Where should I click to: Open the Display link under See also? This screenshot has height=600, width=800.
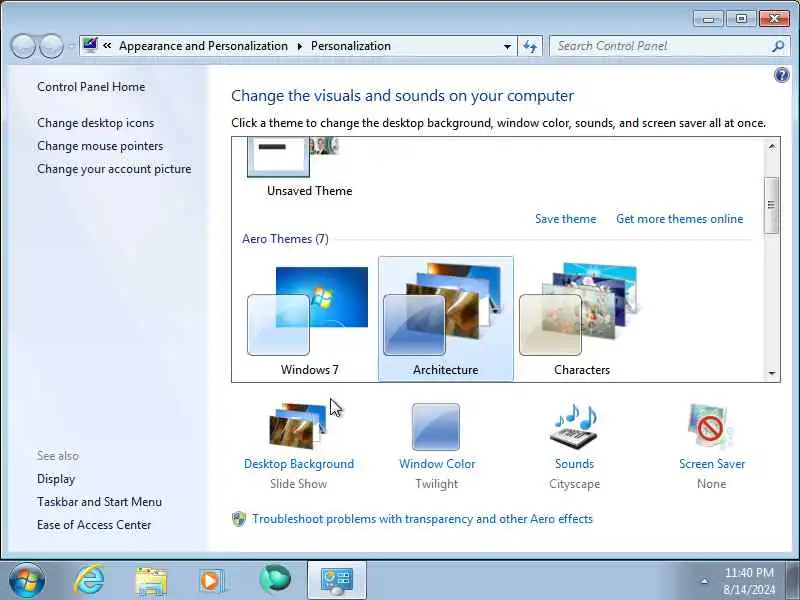[x=56, y=479]
